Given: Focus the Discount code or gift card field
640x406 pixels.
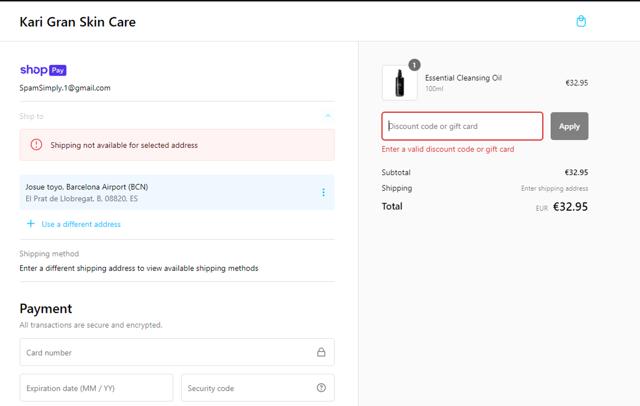Looking at the screenshot, I should click(462, 126).
